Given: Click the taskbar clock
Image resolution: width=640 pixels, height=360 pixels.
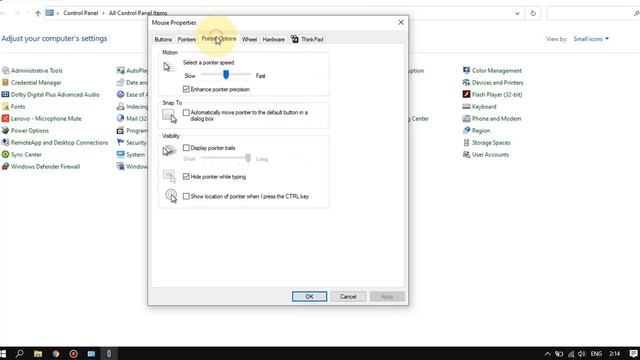Looking at the screenshot, I should 614,353.
